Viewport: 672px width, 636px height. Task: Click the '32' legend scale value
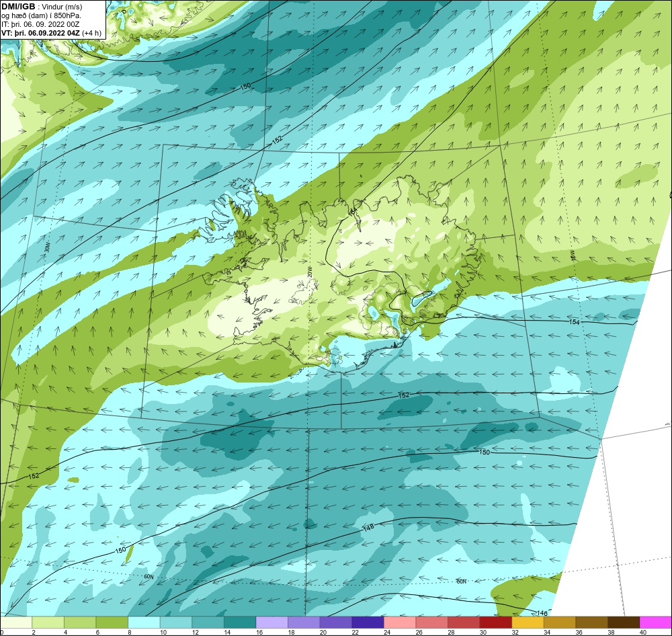point(515,632)
